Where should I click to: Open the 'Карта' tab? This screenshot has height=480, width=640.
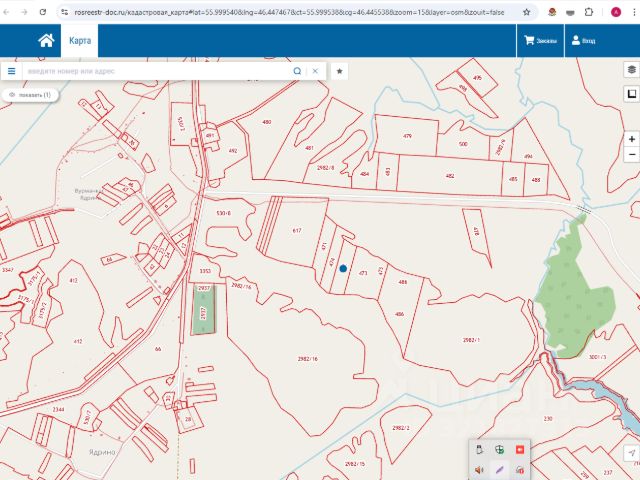coord(80,41)
